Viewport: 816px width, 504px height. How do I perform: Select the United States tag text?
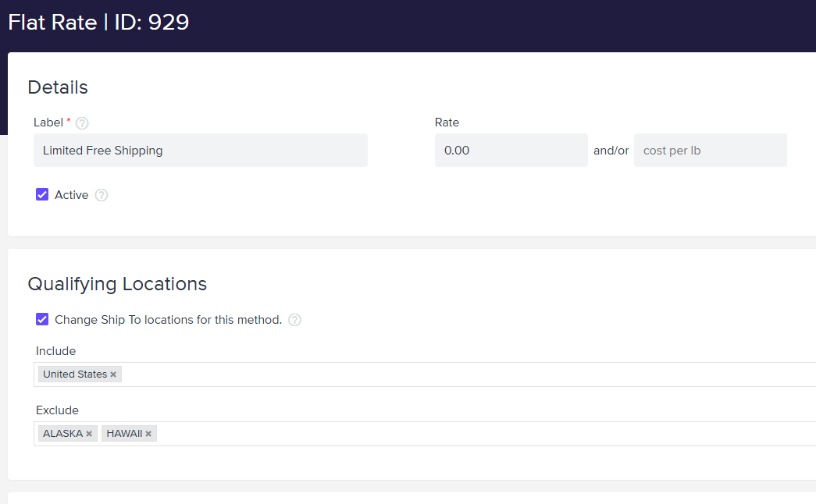click(74, 374)
